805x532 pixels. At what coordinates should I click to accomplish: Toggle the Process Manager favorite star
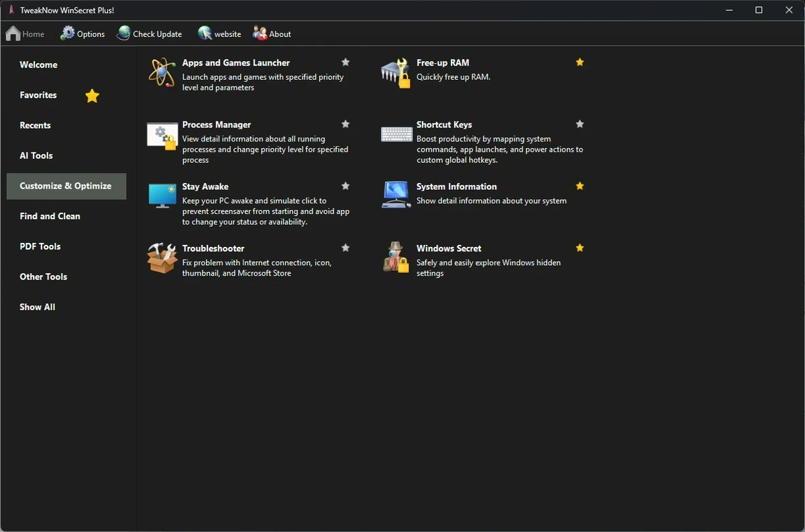click(345, 124)
